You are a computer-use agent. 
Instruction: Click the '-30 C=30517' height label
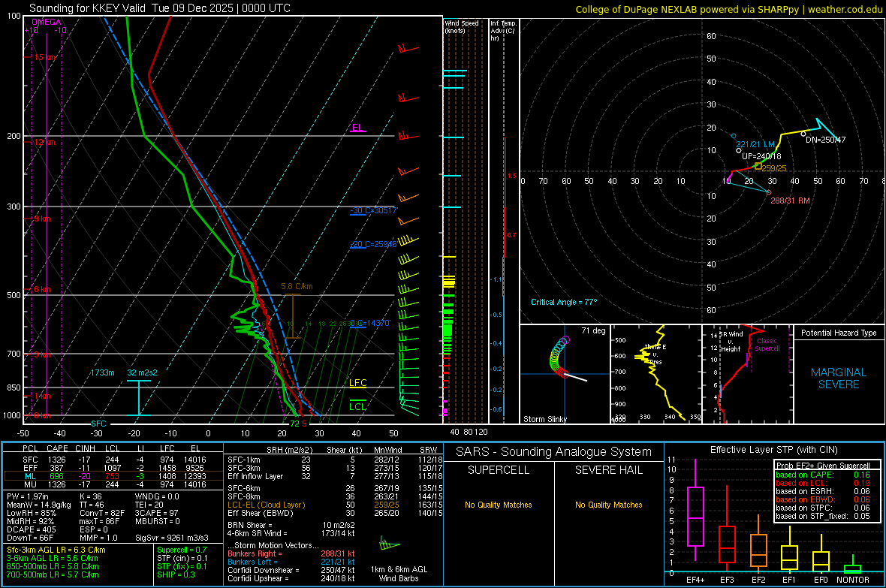point(374,210)
